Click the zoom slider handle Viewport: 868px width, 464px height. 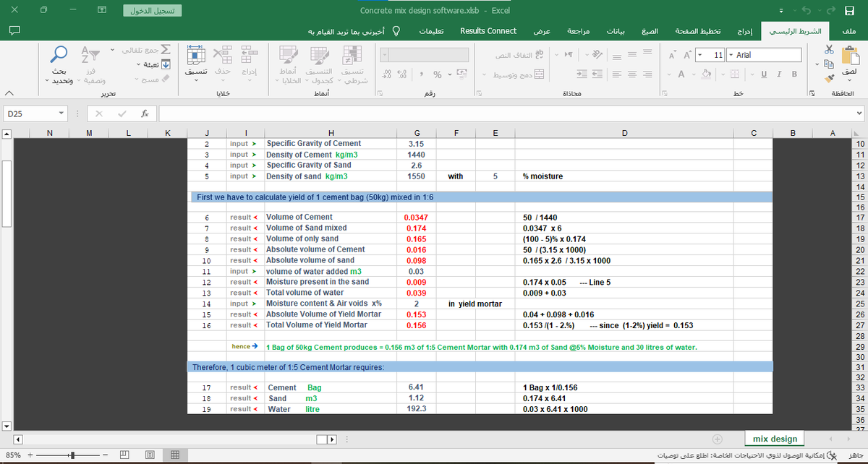click(x=72, y=456)
